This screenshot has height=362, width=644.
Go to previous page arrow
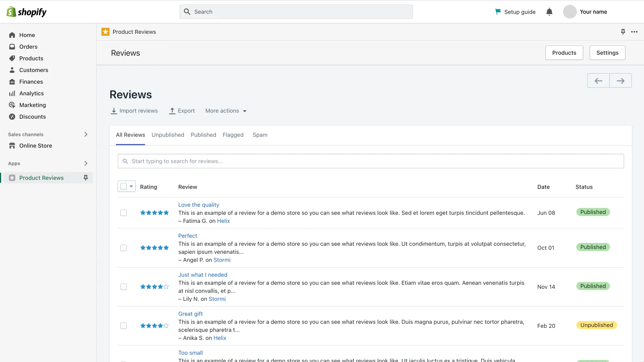click(x=599, y=80)
